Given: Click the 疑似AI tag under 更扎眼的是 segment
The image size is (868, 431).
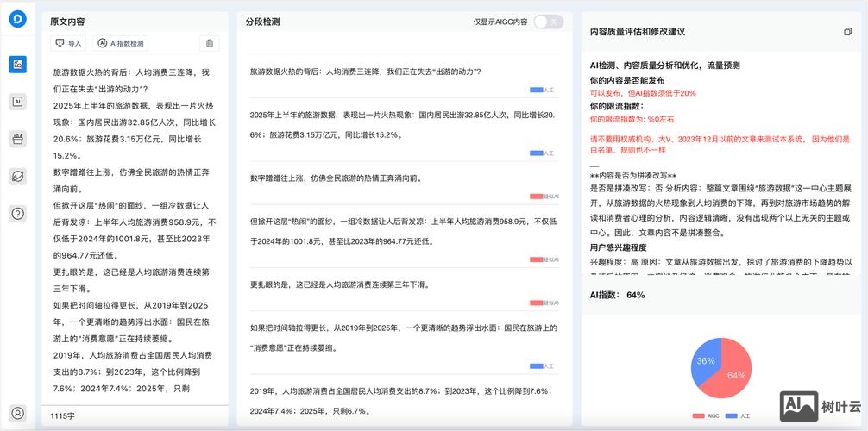Looking at the screenshot, I should (x=544, y=303).
